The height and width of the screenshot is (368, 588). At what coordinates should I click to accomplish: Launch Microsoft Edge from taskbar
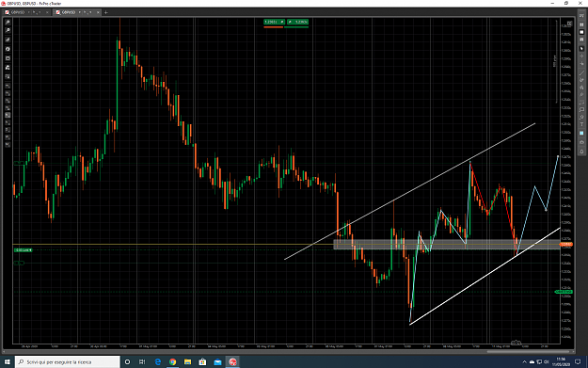158,362
